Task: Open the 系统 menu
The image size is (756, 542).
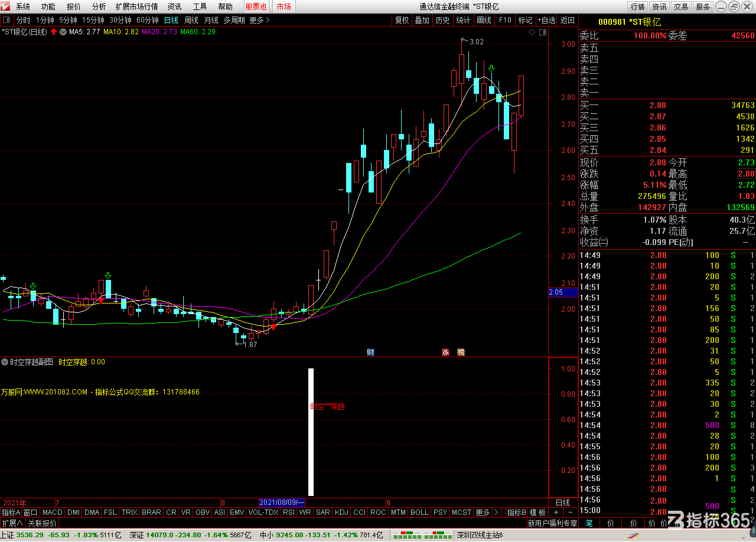Action: pos(23,7)
